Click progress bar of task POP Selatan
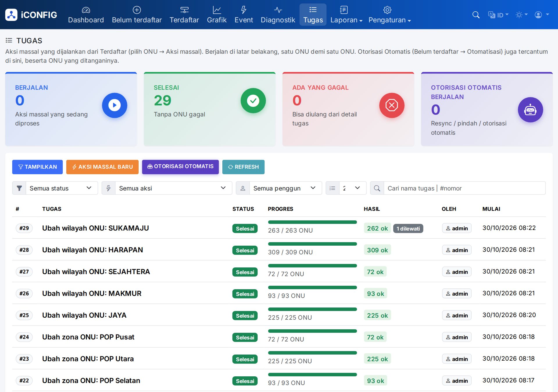This screenshot has height=392, width=558. (312, 375)
